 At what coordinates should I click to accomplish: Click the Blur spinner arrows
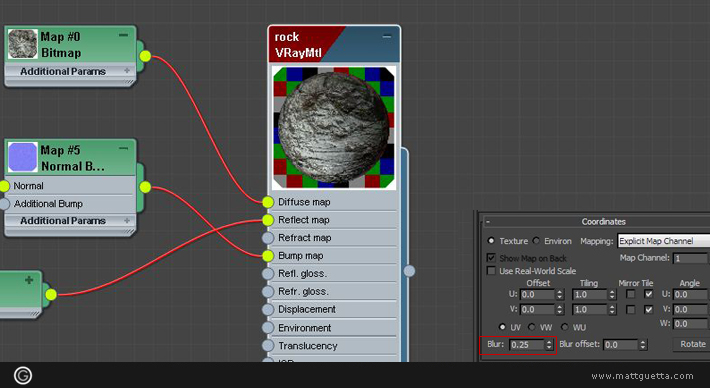click(x=549, y=345)
